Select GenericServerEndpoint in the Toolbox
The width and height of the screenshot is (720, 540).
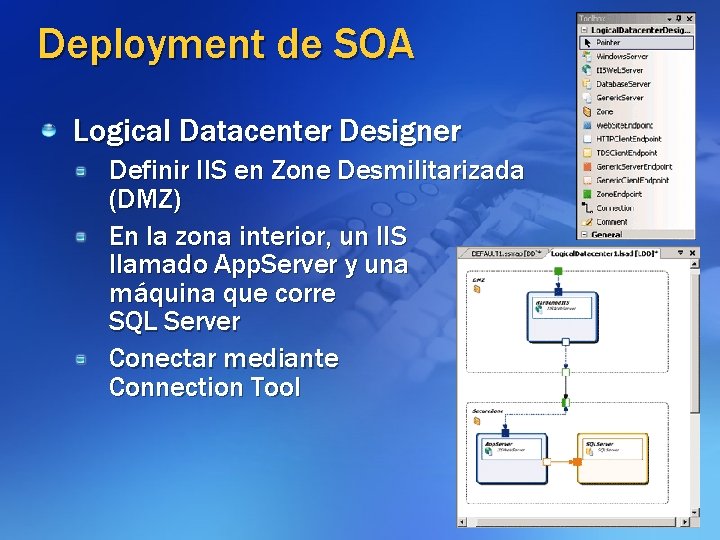[636, 167]
